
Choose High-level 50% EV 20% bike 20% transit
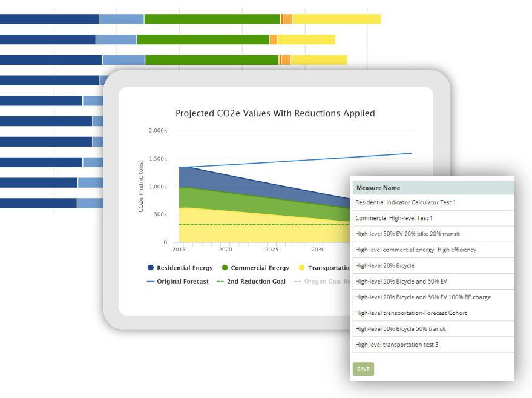click(433, 234)
